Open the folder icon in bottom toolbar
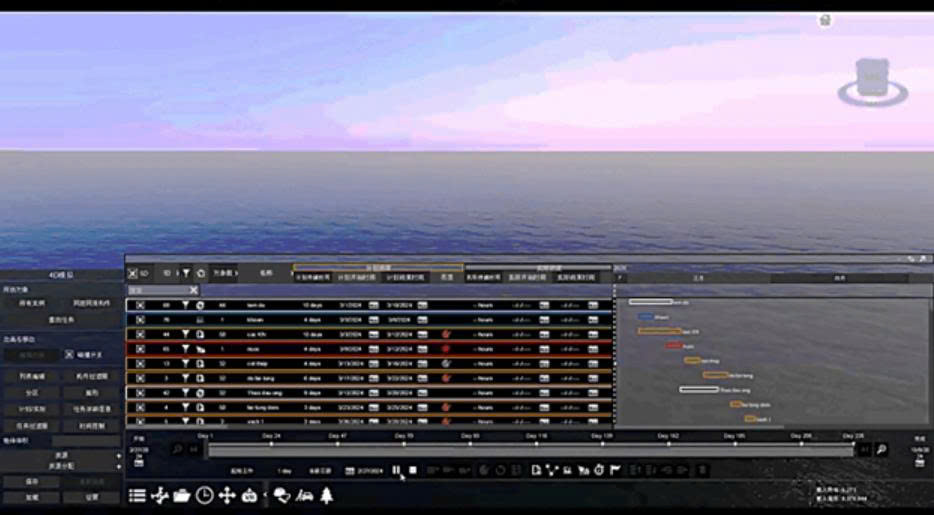This screenshot has height=515, width=934. click(182, 495)
